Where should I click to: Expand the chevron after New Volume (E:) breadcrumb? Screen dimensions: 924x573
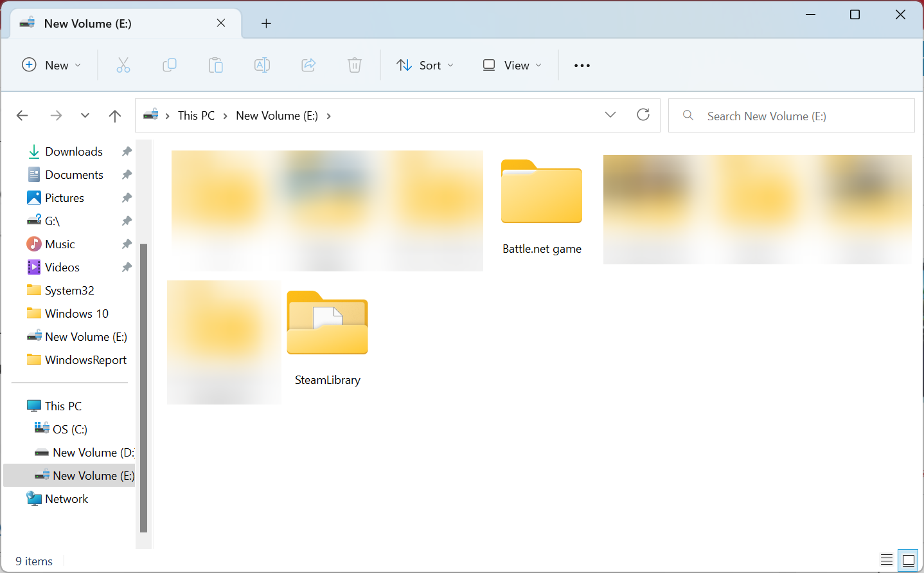(329, 116)
